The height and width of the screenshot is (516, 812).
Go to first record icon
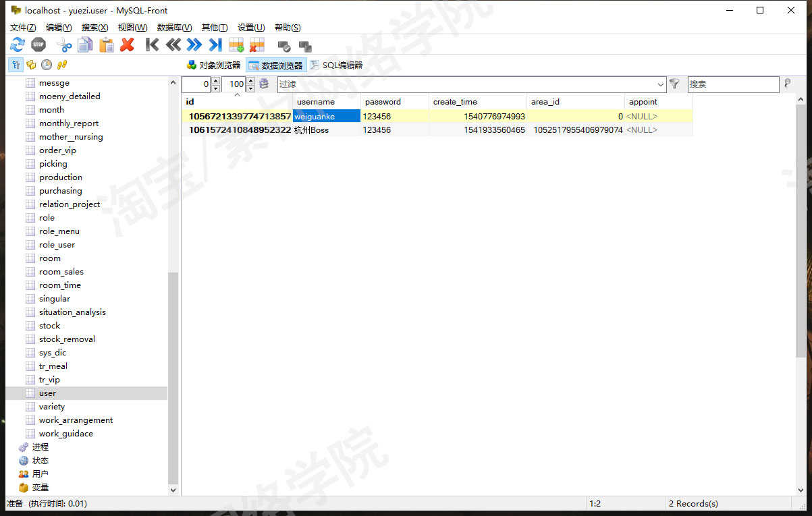point(153,45)
